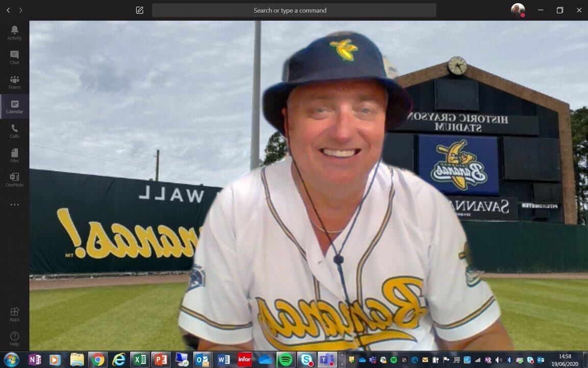
Task: Switch to Outlook in the taskbar
Action: pos(203,360)
